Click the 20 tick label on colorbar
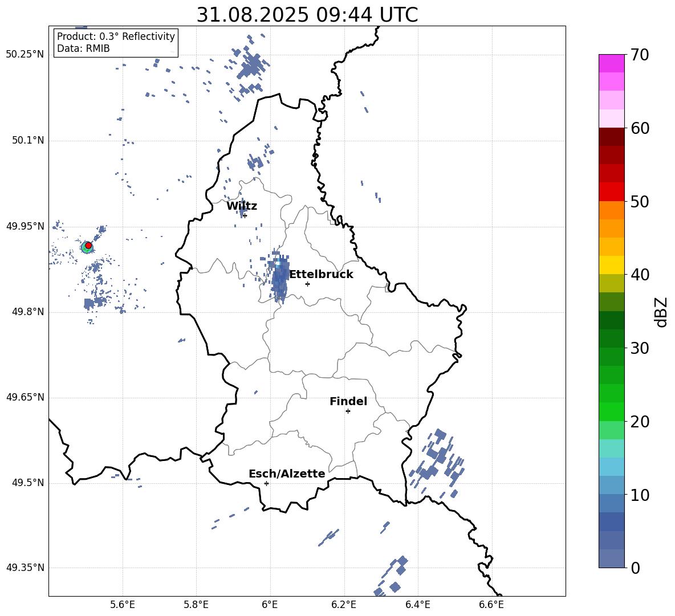The width and height of the screenshot is (675, 616). pos(640,421)
